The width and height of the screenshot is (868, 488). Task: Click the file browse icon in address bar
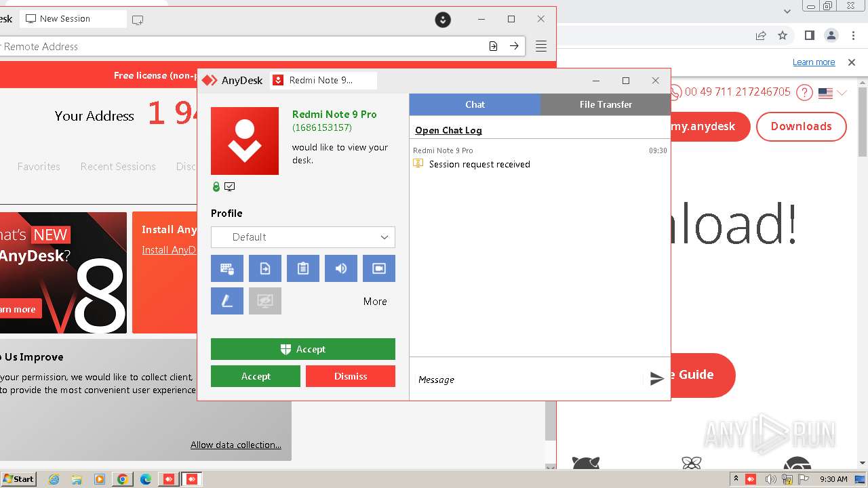tap(493, 46)
